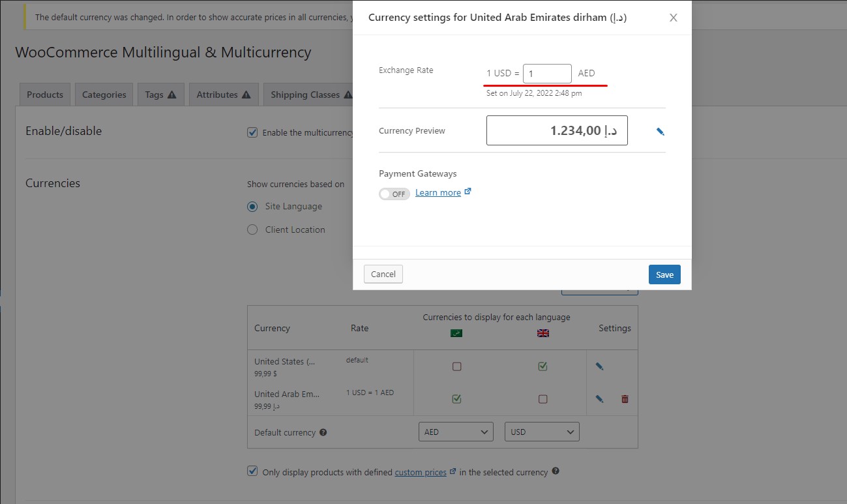Click the 'default' rate text

pos(357,360)
